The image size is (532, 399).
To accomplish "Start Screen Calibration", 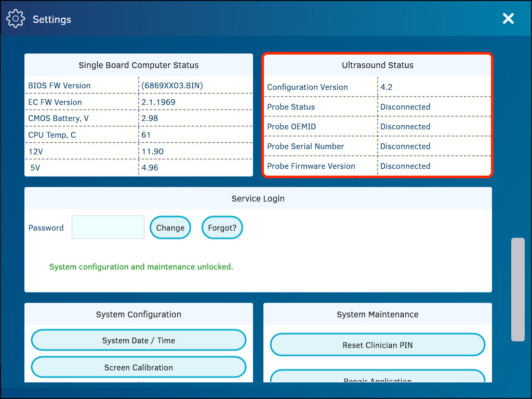I will 138,367.
